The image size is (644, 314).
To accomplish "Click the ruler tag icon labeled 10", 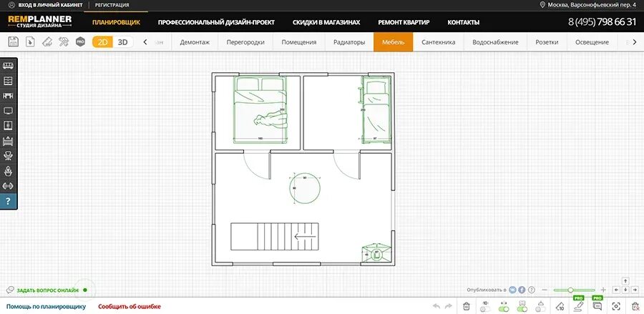I will tap(560, 306).
